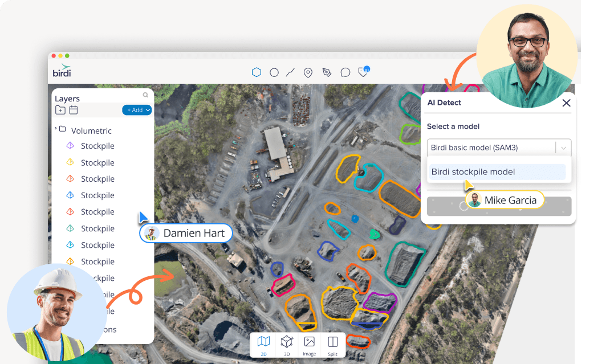The width and height of the screenshot is (614, 364).
Task: Switch to the 2D map view
Action: pos(263,346)
